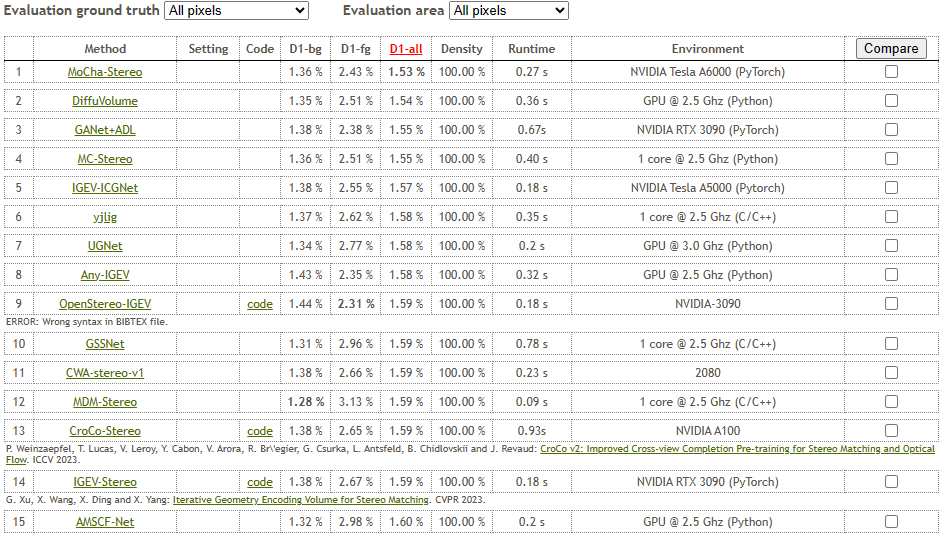Image resolution: width=945 pixels, height=538 pixels.
Task: Open the Iterative Geometry Encoding Volume paper link
Action: click(300, 499)
